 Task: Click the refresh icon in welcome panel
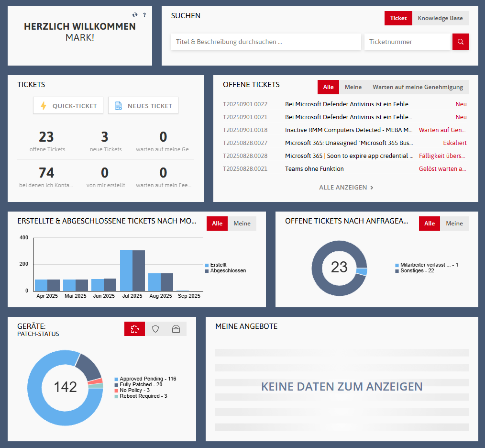[x=135, y=15]
